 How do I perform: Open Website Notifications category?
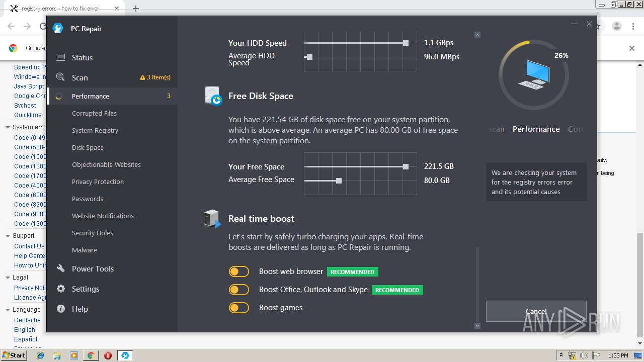coord(103,216)
